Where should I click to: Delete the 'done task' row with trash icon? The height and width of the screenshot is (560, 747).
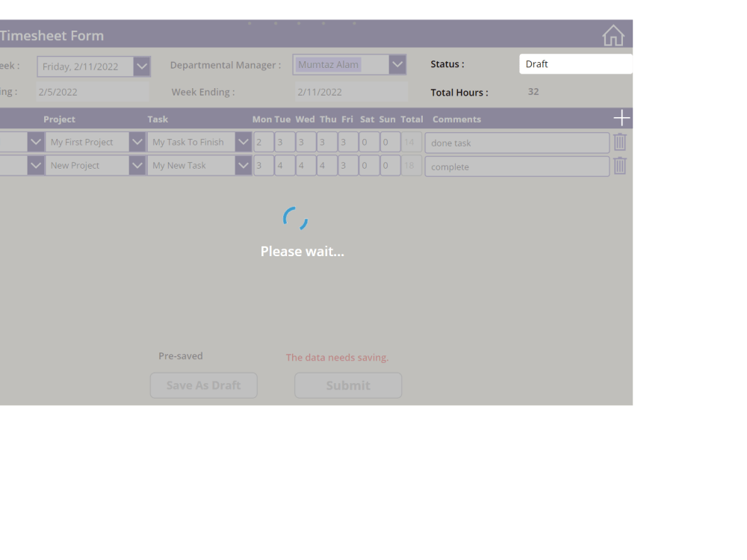pos(620,142)
